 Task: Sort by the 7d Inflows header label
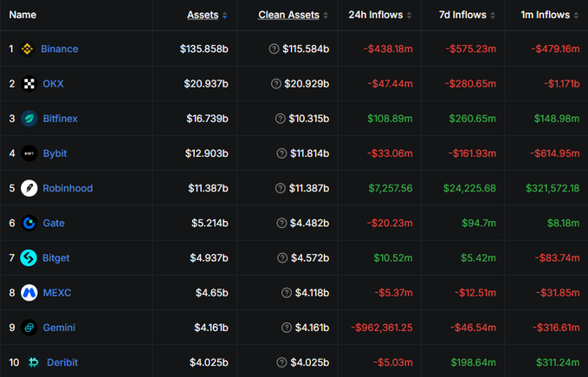[x=462, y=15]
